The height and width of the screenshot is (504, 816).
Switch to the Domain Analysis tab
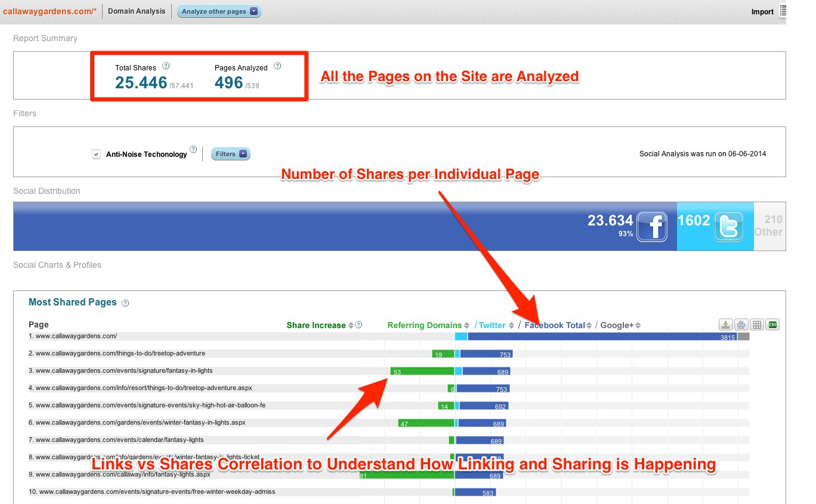[x=137, y=11]
